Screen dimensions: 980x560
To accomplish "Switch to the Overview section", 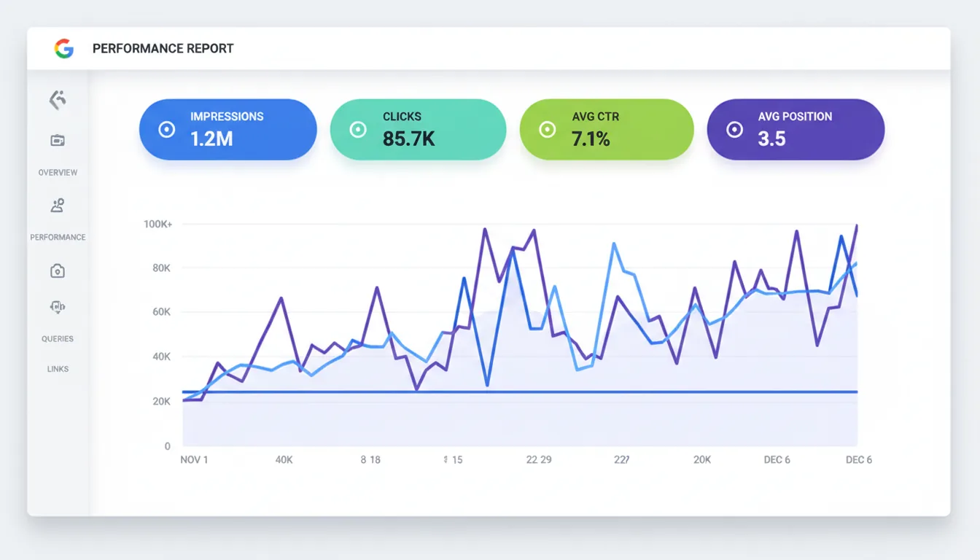I will pyautogui.click(x=57, y=172).
